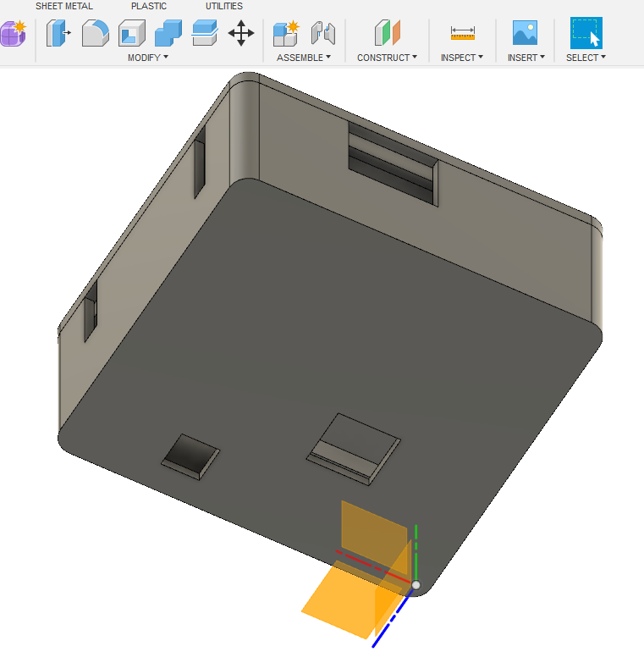Activate the Select tool icon

tap(586, 33)
